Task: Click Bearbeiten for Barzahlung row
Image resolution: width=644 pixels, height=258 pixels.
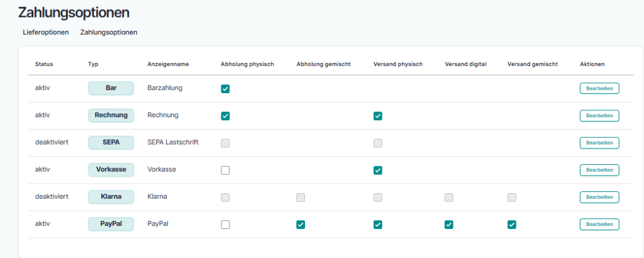Action: tap(599, 88)
